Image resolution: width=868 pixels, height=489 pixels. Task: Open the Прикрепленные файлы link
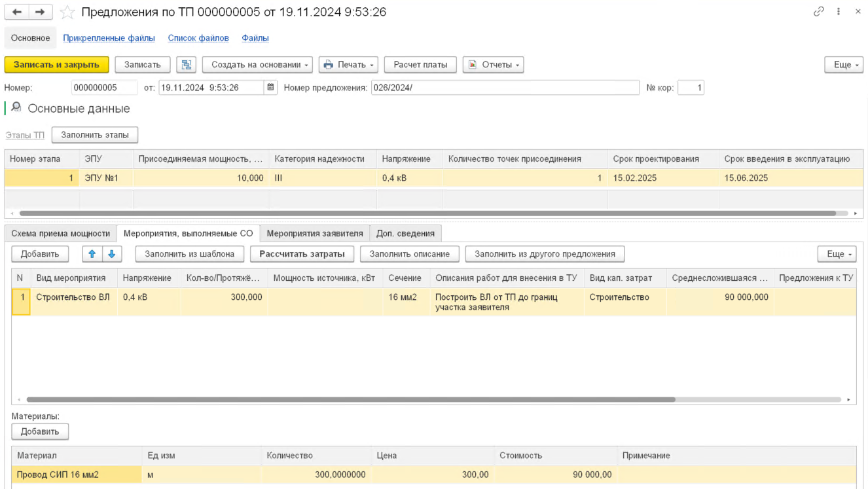click(109, 38)
